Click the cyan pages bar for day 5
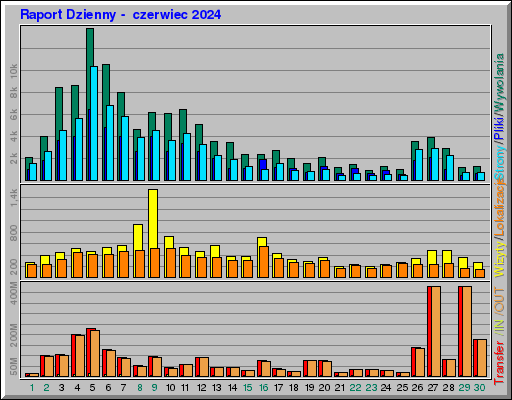Screen dimensions: 512x400 (x=94, y=123)
